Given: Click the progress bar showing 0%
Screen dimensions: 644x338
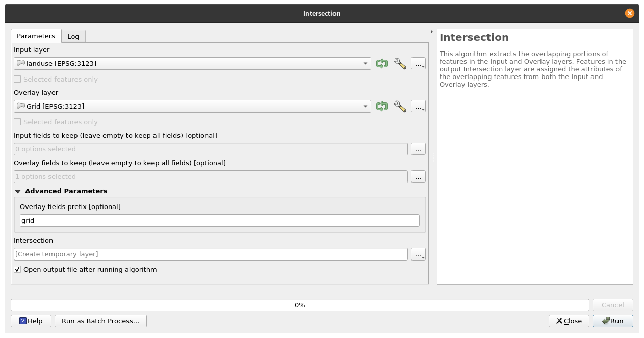Looking at the screenshot, I should point(300,305).
